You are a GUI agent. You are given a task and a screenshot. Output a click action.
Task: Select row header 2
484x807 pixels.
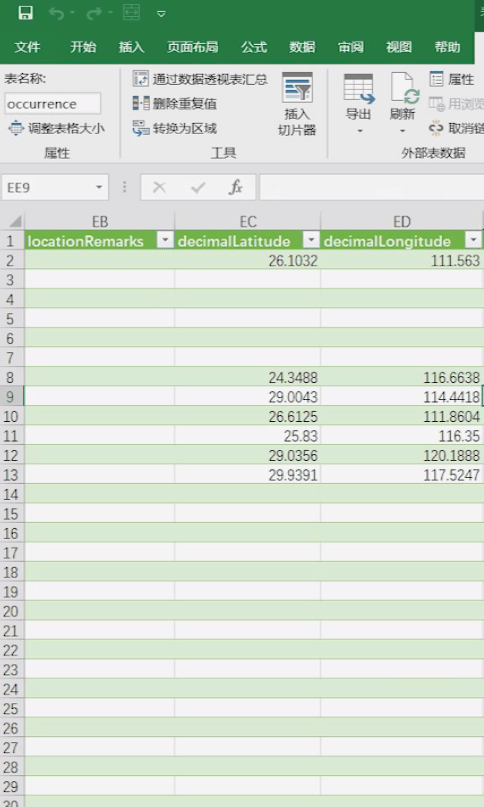point(11,260)
